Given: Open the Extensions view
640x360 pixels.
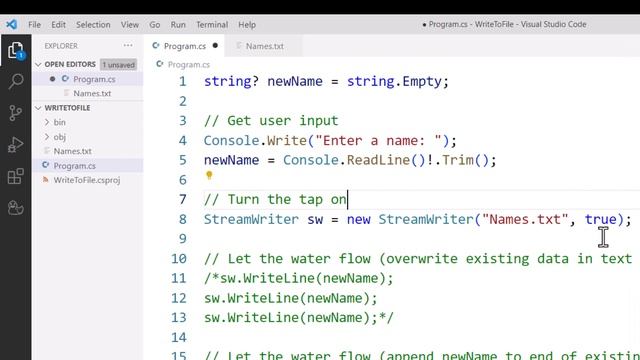Looking at the screenshot, I should coord(16,176).
